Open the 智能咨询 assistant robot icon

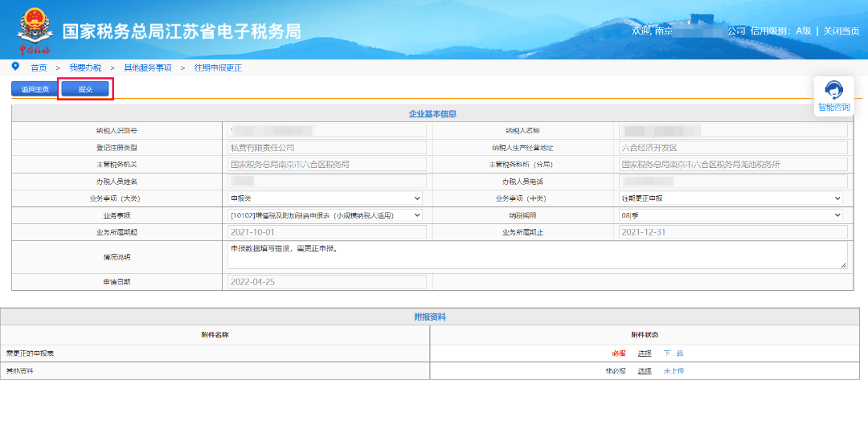833,90
